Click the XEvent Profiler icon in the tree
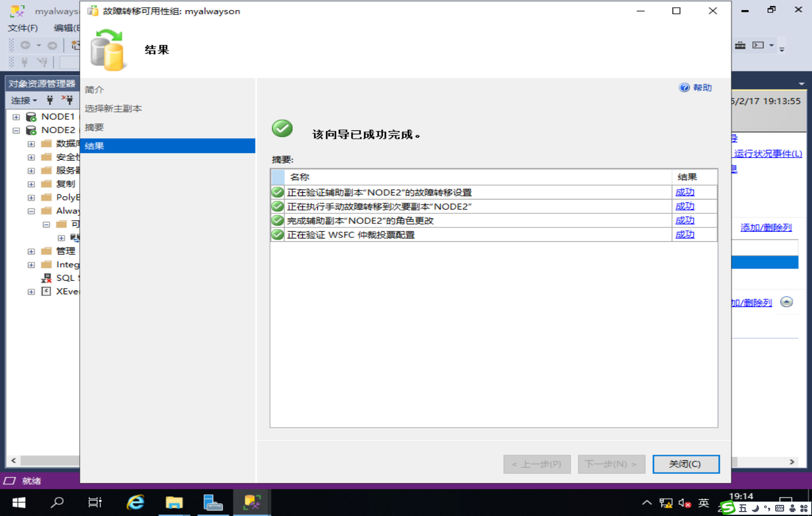Screen dimensions: 812x516 pyautogui.click(x=46, y=291)
